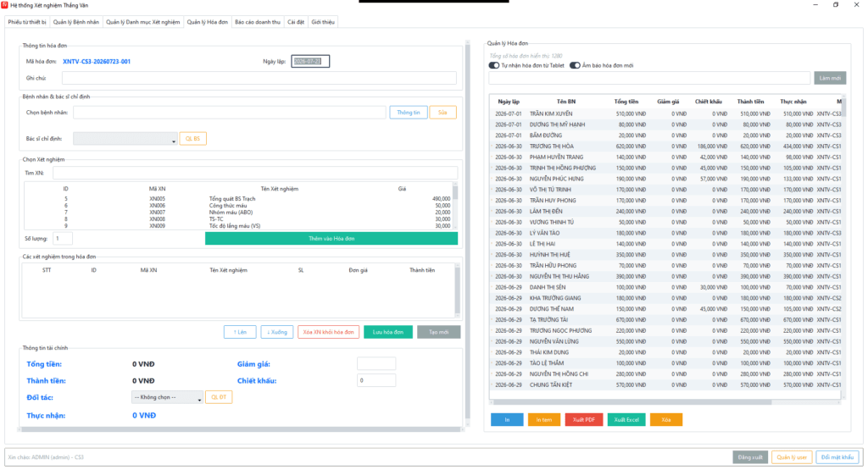Click the In tem button

[544, 420]
